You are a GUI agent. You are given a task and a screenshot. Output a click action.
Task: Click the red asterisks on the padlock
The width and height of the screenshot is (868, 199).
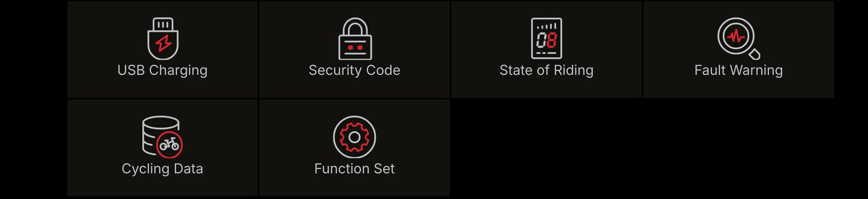pyautogui.click(x=355, y=48)
